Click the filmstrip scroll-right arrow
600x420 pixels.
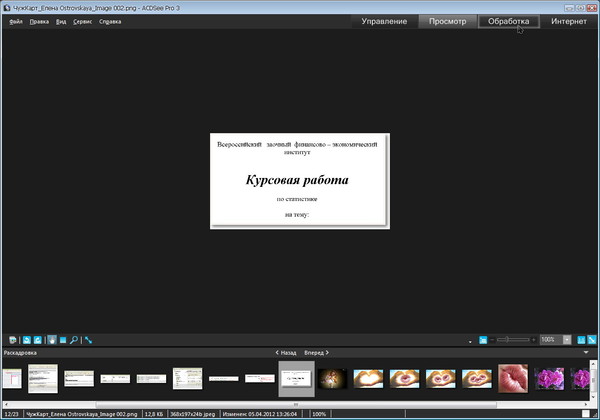pyautogui.click(x=586, y=404)
